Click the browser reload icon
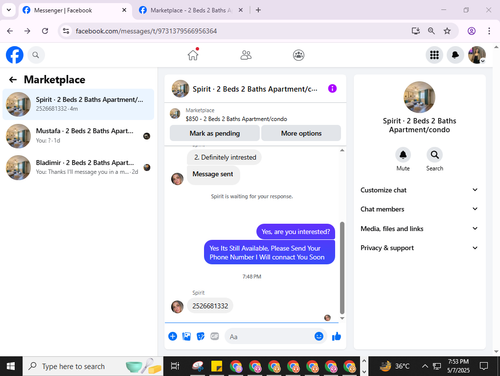 pos(45,31)
